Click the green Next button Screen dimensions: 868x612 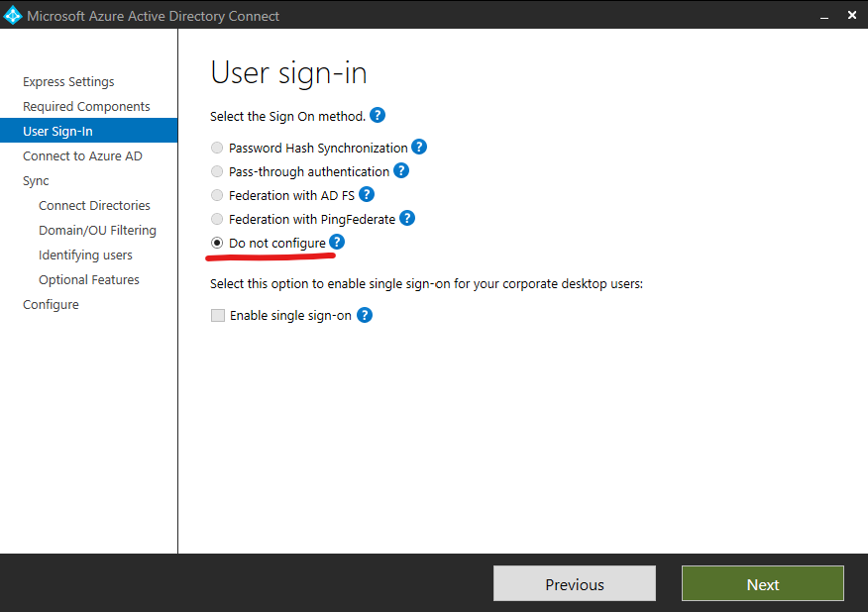tap(763, 583)
